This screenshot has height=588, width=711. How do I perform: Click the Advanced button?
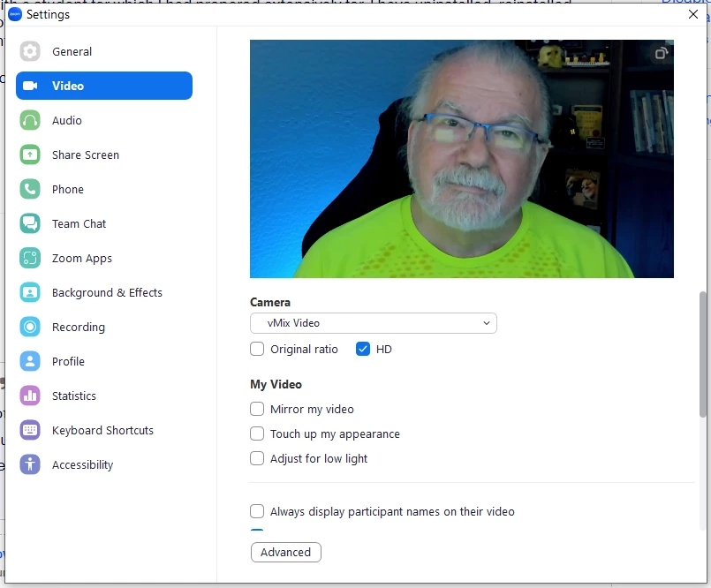click(285, 552)
